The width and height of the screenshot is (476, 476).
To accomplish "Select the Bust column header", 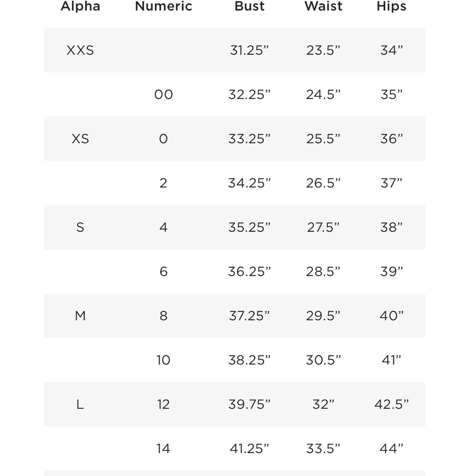I will [249, 6].
